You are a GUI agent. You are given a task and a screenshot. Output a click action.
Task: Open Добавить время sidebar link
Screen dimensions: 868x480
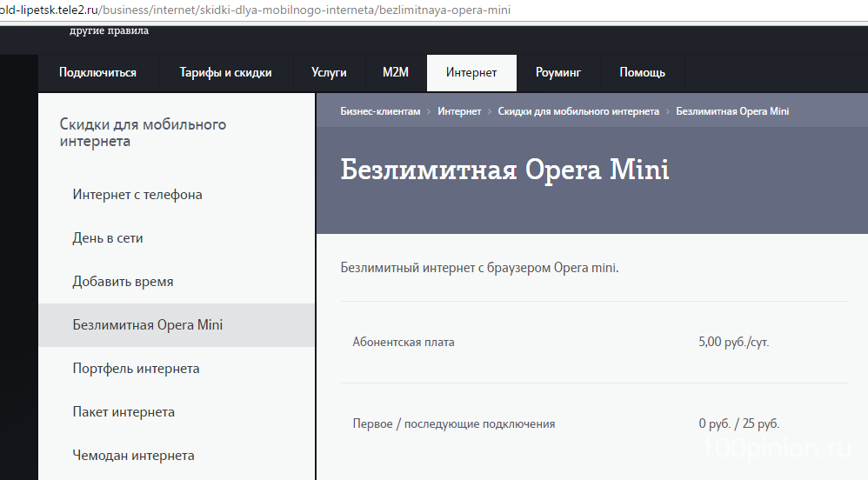pos(123,282)
